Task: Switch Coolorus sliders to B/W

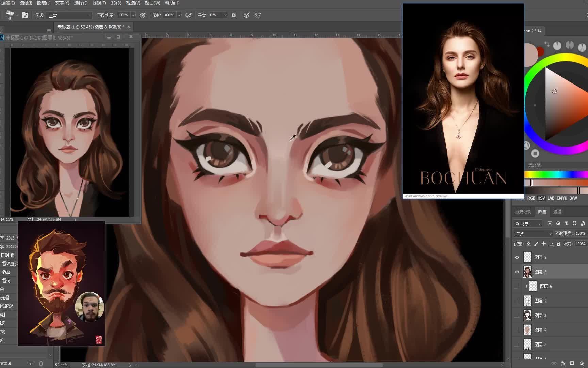Action: [x=573, y=198]
